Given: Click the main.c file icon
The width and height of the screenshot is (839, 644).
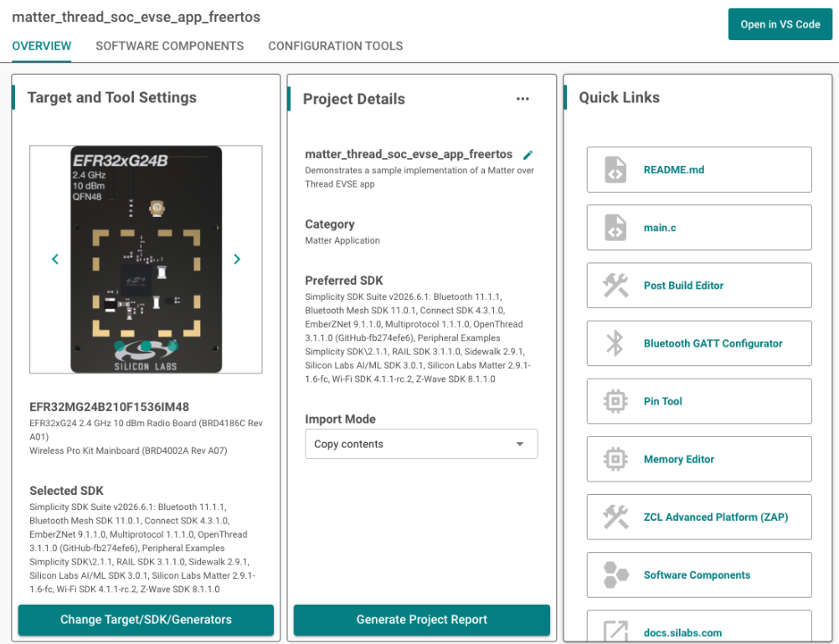Looking at the screenshot, I should pyautogui.click(x=615, y=228).
